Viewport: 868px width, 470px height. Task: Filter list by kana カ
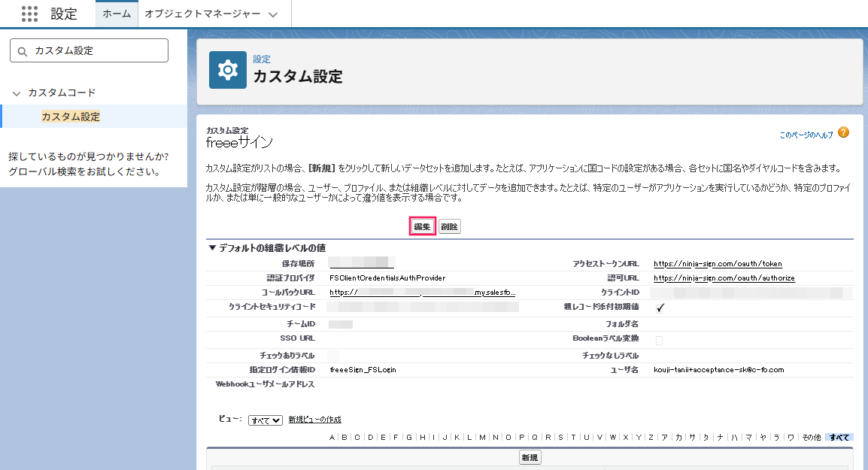click(678, 438)
